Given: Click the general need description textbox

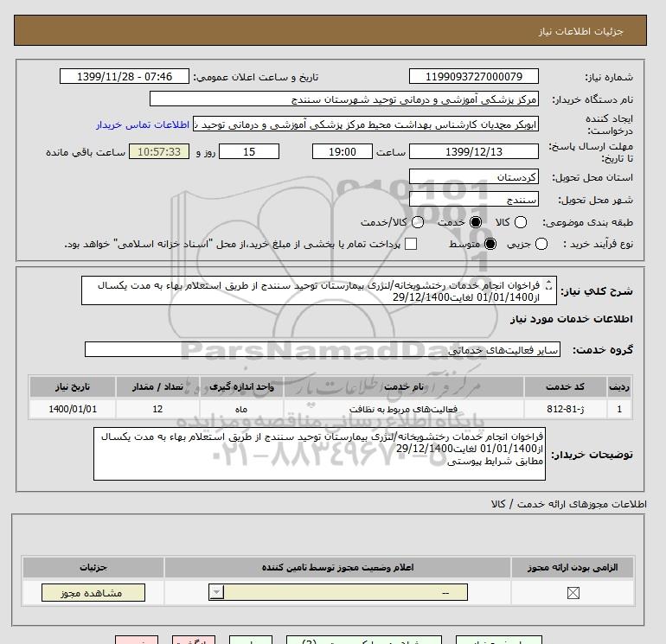Looking at the screenshot, I should [319, 290].
